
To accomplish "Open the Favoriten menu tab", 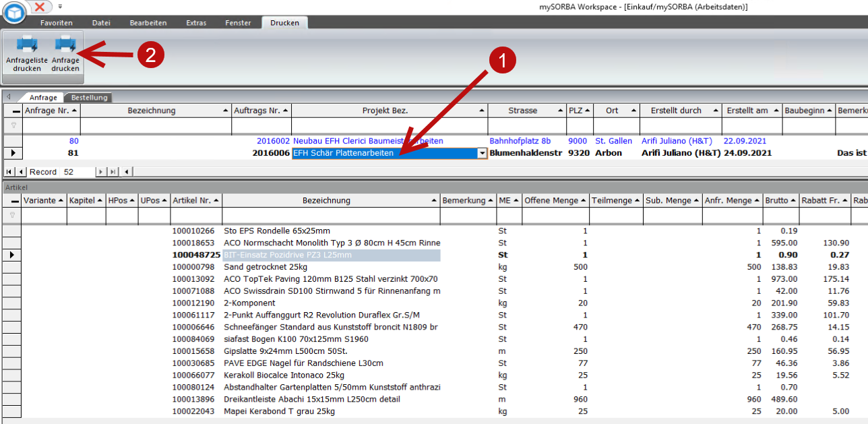I will tap(57, 22).
